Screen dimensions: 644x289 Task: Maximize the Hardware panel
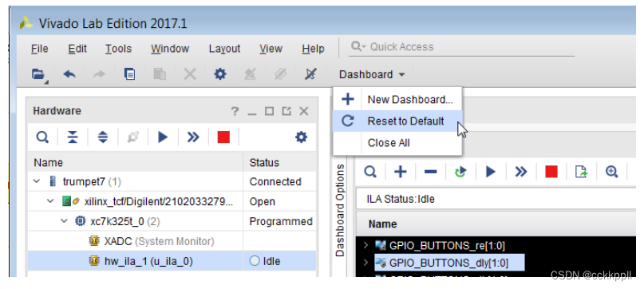[270, 111]
